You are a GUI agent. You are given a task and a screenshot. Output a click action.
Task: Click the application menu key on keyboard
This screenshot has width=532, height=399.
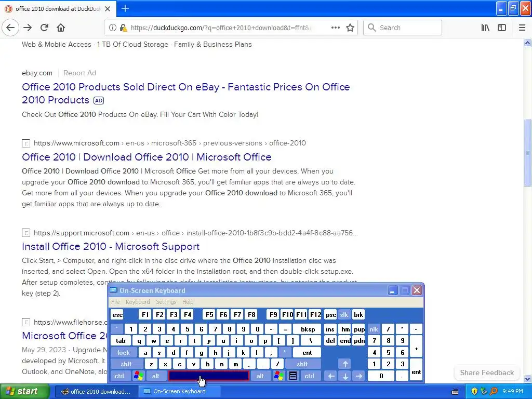[293, 376]
